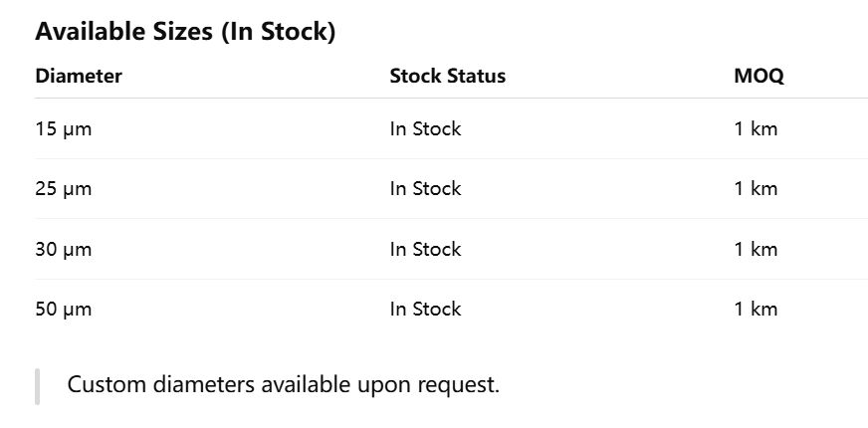
Task: Click the Diameter column header
Action: point(79,76)
